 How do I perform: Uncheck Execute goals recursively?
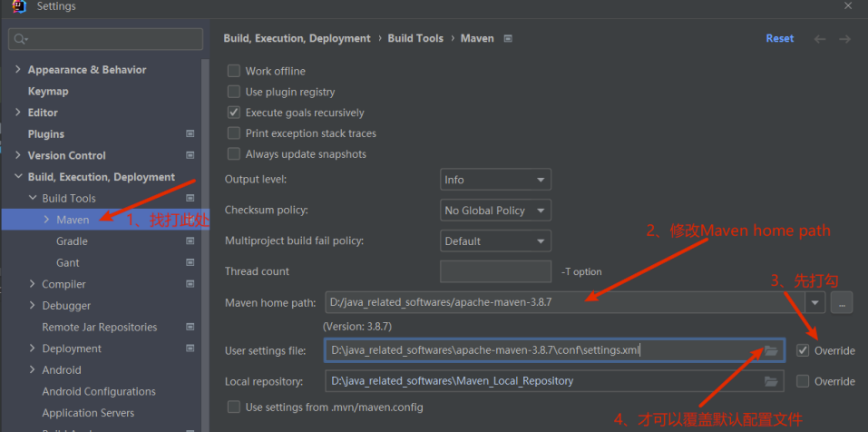234,113
